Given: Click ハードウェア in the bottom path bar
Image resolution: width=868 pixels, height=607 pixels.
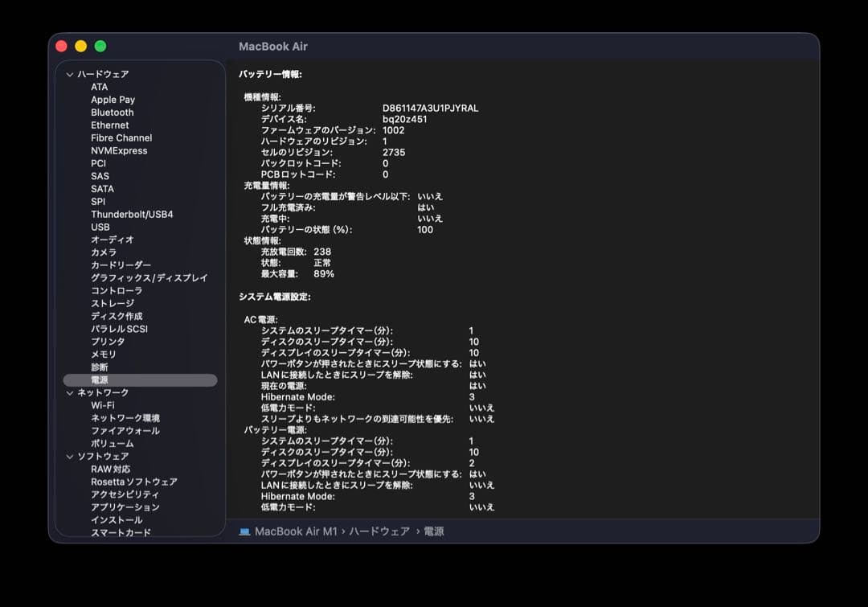Looking at the screenshot, I should (379, 531).
